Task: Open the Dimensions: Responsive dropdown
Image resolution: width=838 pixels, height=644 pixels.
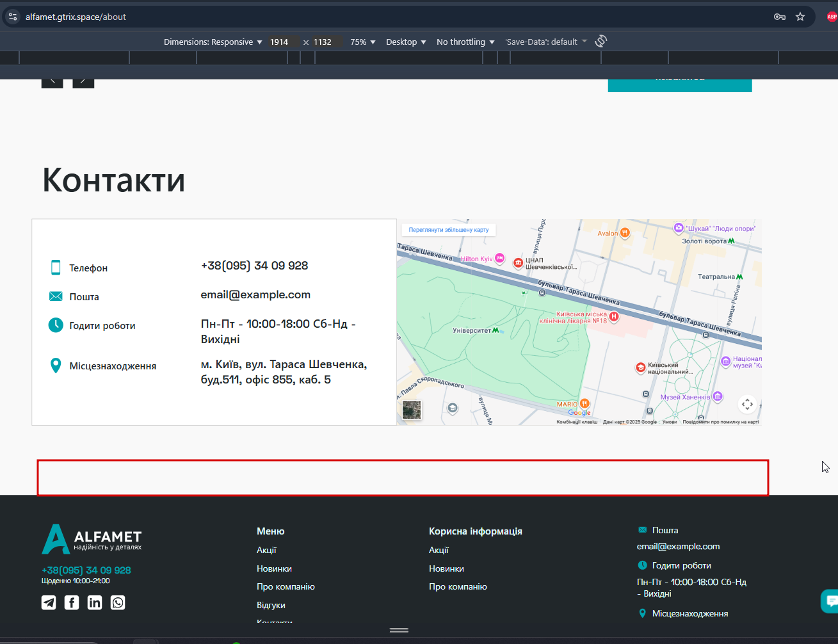Action: (213, 42)
